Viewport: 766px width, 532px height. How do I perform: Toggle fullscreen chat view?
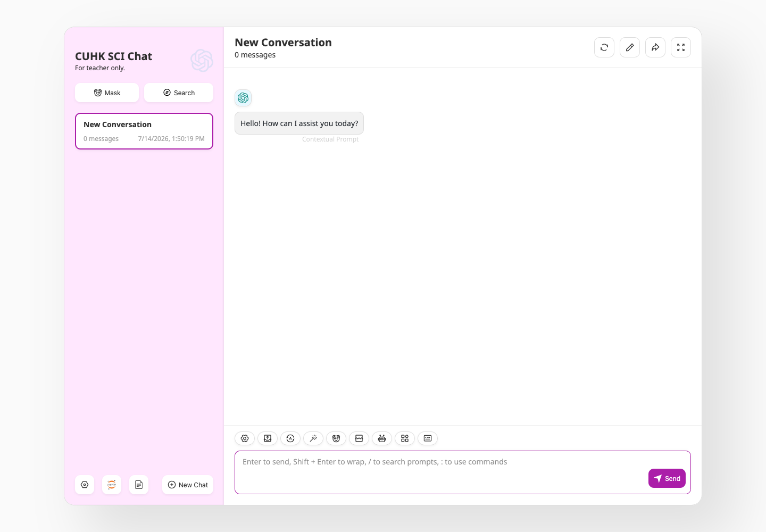(x=681, y=47)
